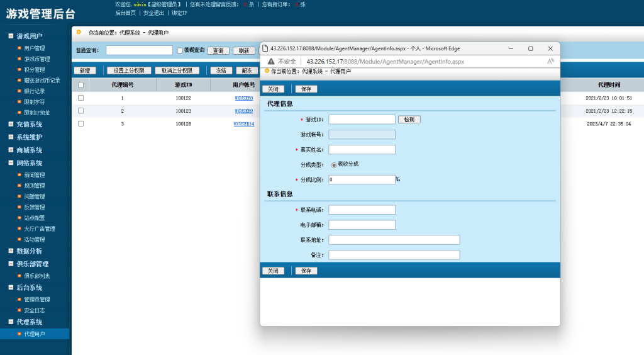Open 安全日志 in sidebar
Image resolution: width=644 pixels, height=355 pixels.
35,310
